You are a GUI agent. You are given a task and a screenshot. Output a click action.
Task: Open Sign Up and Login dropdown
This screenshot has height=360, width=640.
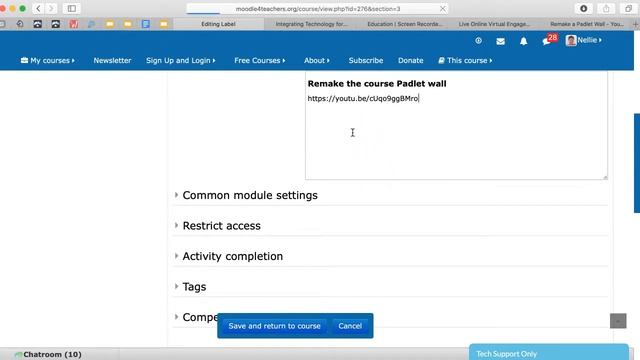pos(180,60)
